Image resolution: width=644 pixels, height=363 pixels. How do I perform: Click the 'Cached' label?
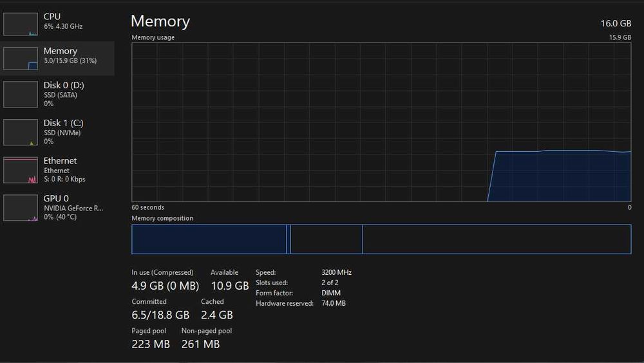213,301
